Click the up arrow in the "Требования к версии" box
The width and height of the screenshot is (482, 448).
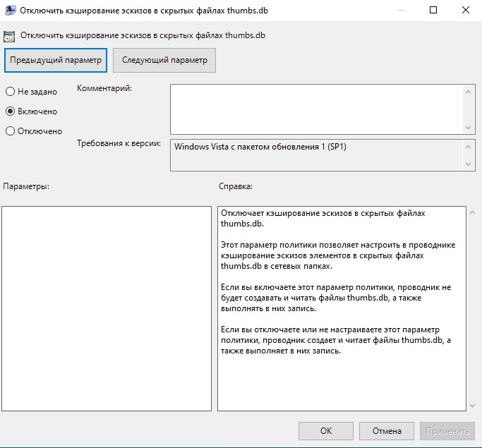469,146
